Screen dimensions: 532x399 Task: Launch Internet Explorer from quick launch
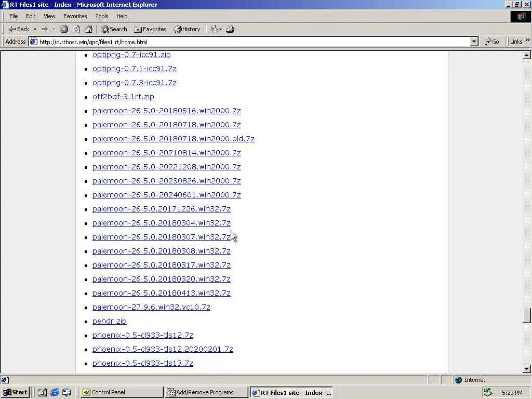click(x=55, y=392)
